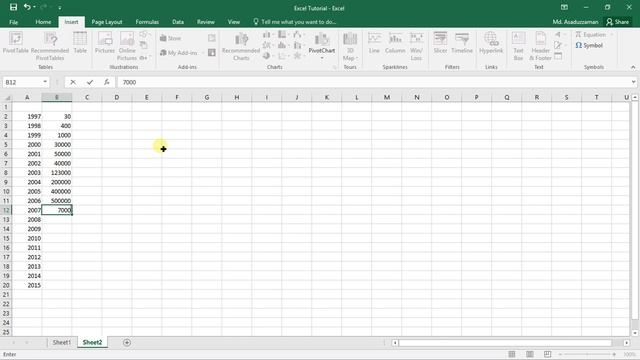Open the Data ribbon tab

pyautogui.click(x=178, y=22)
